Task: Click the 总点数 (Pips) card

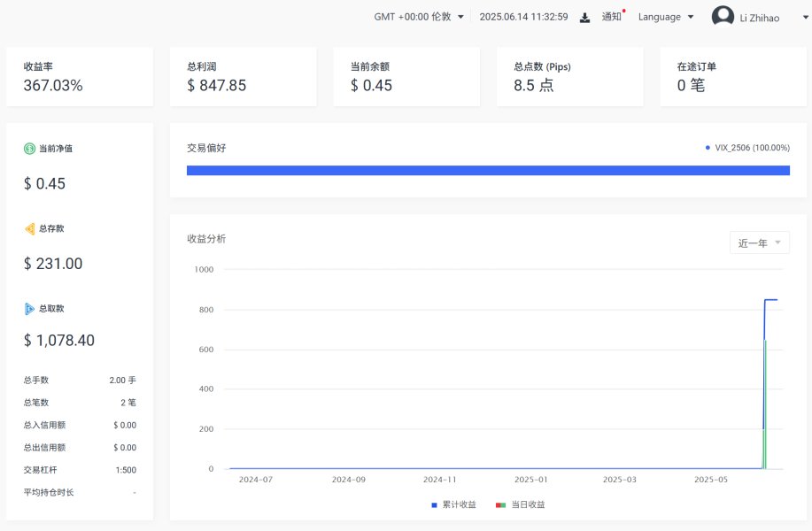Action: coord(569,77)
